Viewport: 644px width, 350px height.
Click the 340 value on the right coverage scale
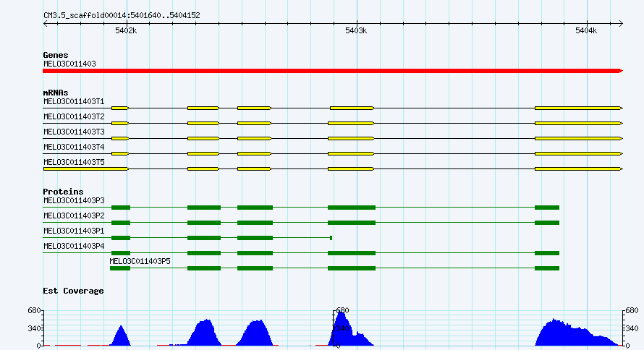click(632, 328)
